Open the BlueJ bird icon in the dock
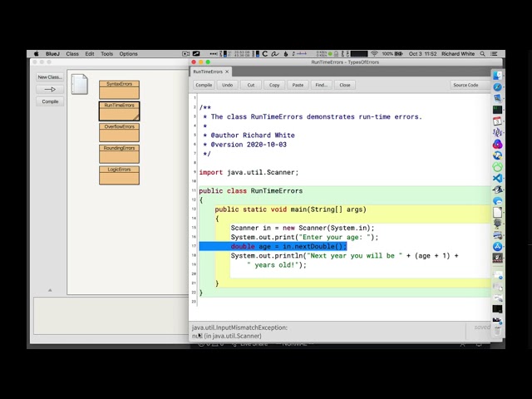532x399 pixels. (x=497, y=190)
